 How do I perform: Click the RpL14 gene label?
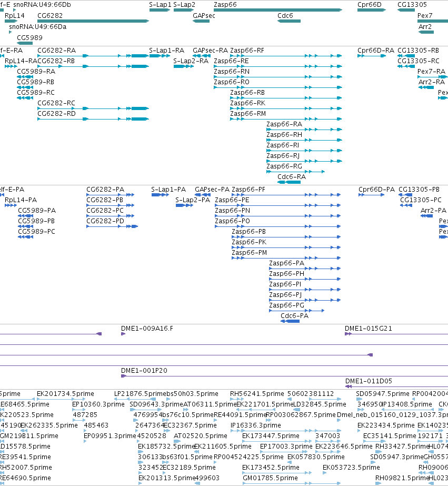15,16
